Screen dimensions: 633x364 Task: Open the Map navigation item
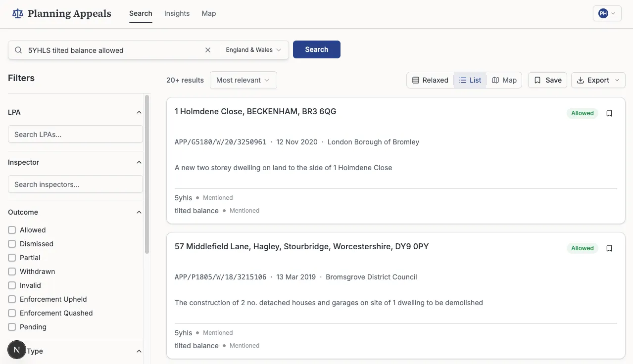pyautogui.click(x=208, y=13)
